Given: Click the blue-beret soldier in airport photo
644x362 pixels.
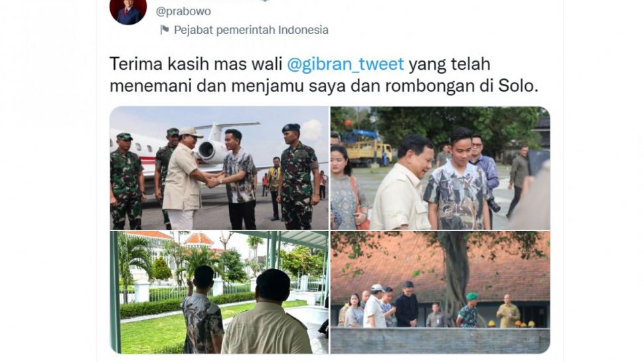Looking at the screenshot, I should (x=297, y=177).
